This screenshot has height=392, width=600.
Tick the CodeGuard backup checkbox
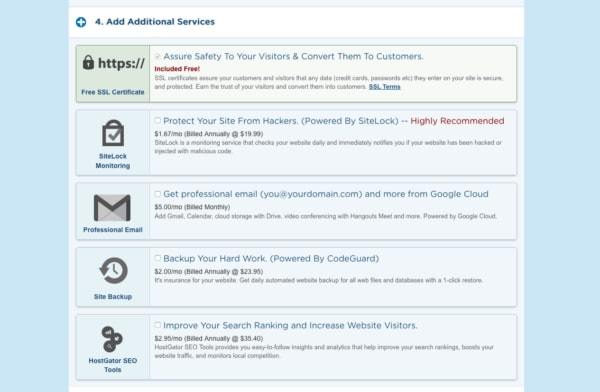(x=158, y=258)
